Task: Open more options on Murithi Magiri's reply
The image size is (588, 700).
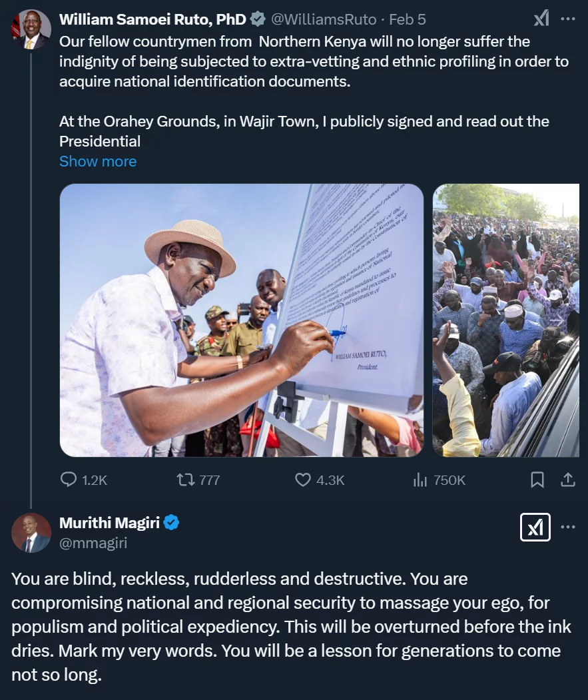Action: [568, 527]
